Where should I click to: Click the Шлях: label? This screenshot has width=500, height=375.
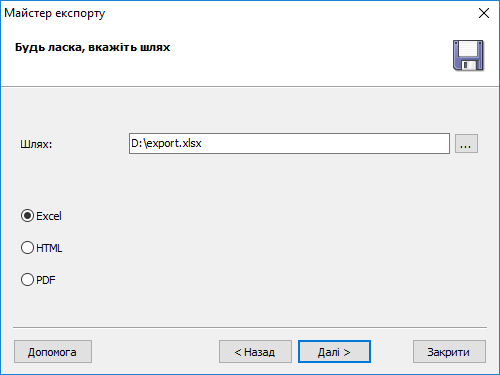tap(36, 144)
